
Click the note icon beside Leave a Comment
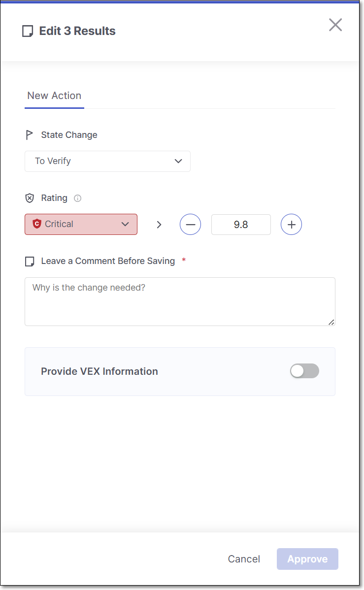(30, 261)
